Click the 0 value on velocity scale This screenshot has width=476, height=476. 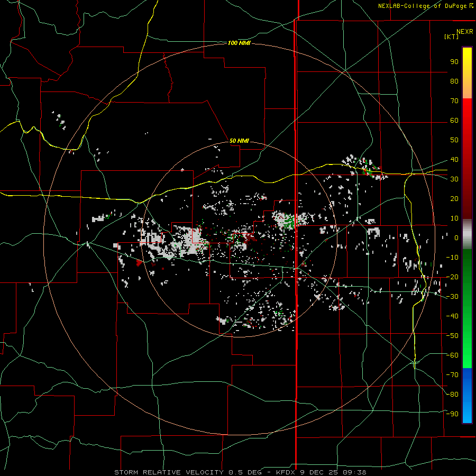456,237
